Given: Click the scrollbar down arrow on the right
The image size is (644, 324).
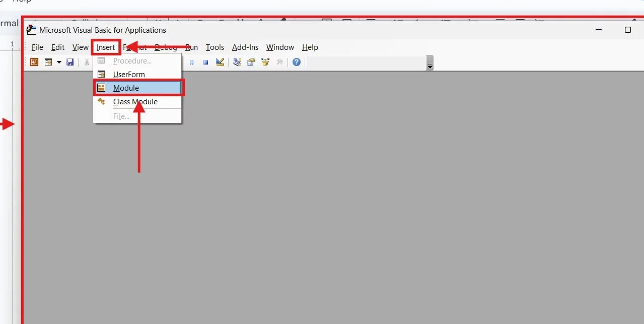Looking at the screenshot, I should pyautogui.click(x=430, y=67).
